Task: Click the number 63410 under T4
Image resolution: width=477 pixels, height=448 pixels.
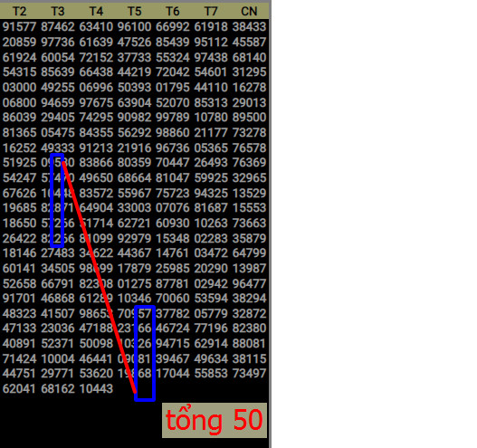Action: tap(96, 27)
